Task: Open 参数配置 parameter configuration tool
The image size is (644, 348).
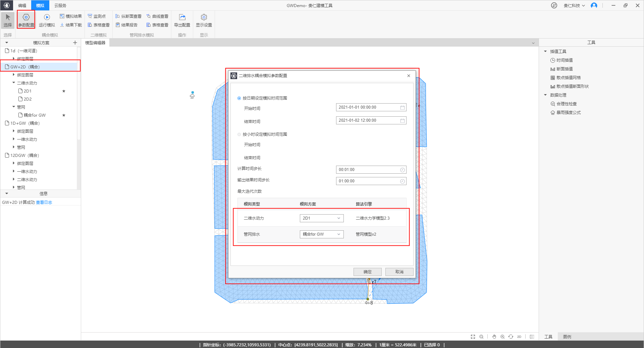Action: tap(26, 17)
